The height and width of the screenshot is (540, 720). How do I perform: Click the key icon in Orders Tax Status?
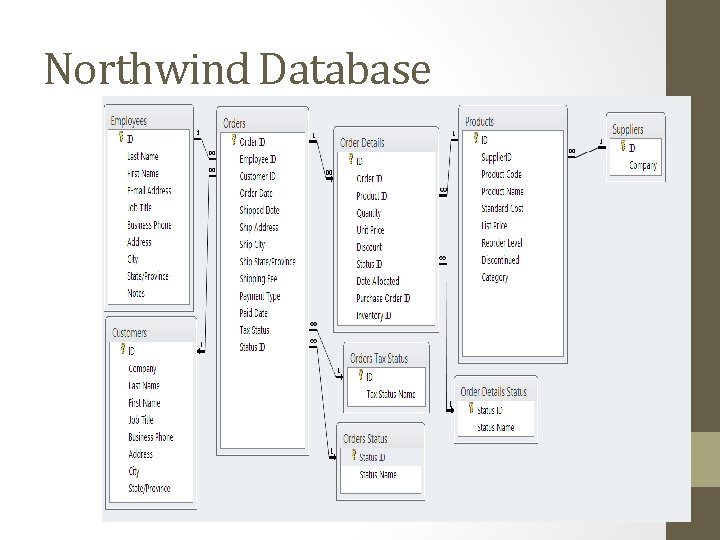click(361, 375)
